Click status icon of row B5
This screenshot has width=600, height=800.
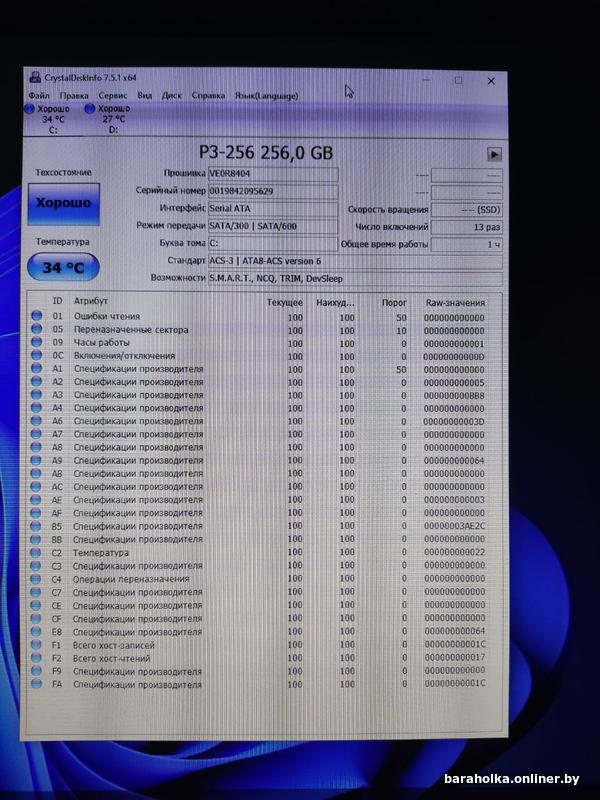[36, 526]
